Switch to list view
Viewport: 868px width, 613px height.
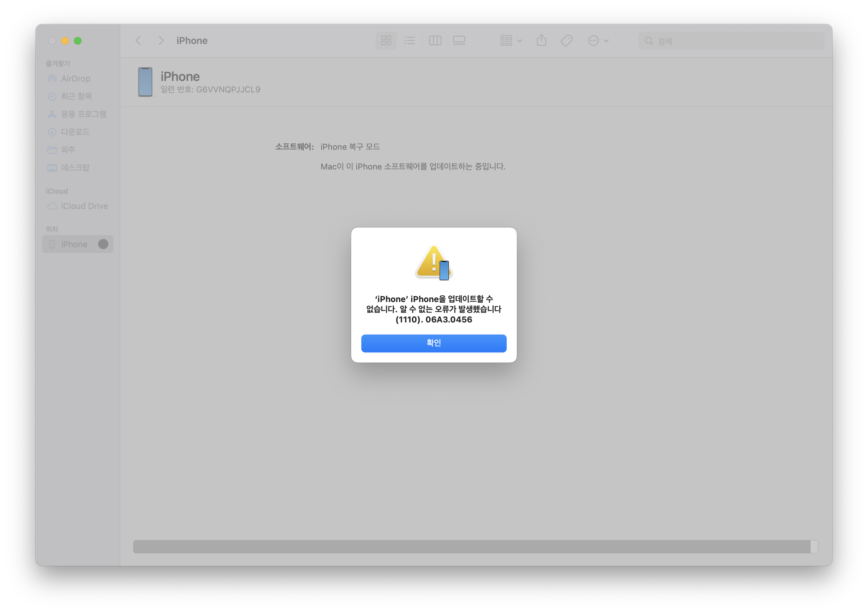point(409,40)
